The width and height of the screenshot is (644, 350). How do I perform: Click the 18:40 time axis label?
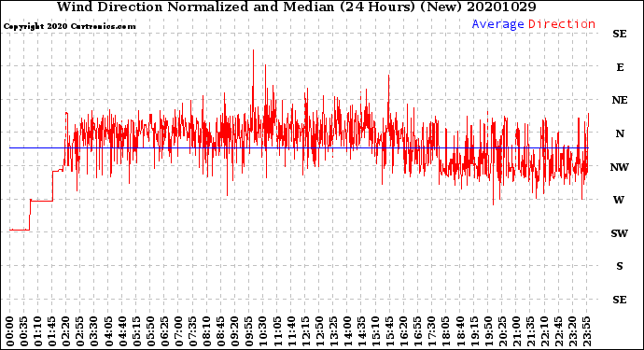tap(460, 331)
